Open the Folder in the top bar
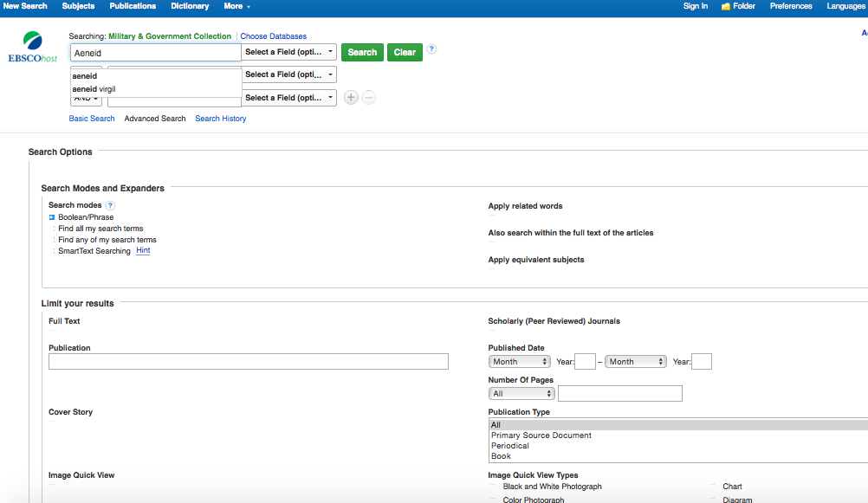 (x=738, y=6)
